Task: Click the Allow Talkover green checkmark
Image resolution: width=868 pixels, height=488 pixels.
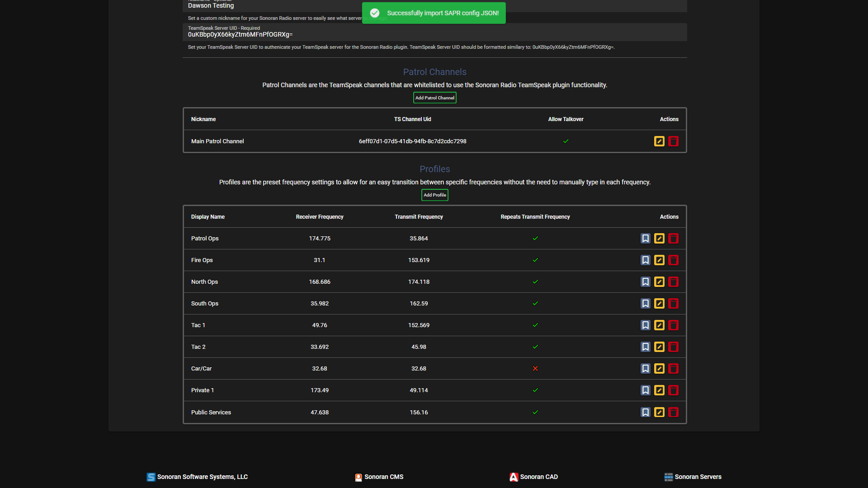Action: [566, 141]
